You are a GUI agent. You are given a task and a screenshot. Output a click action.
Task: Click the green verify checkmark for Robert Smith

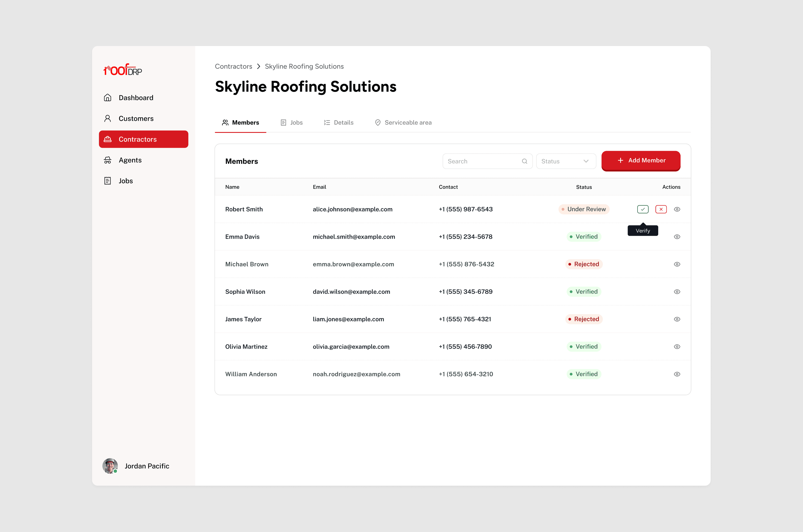(643, 209)
